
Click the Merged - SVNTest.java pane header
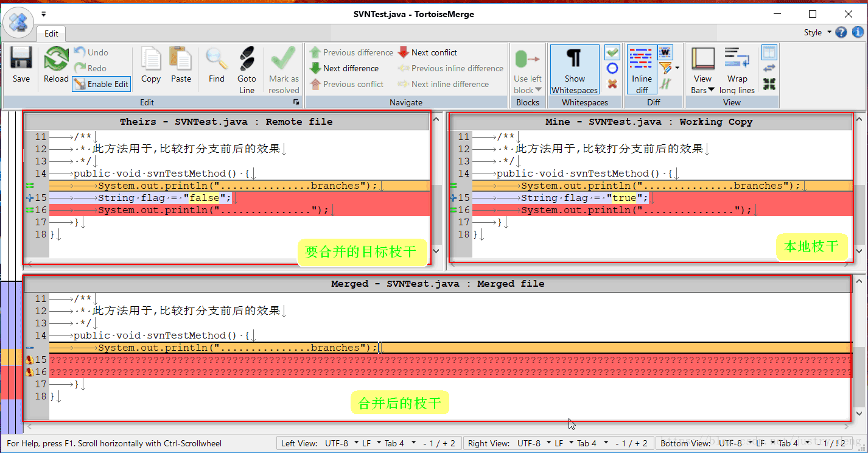click(x=438, y=284)
